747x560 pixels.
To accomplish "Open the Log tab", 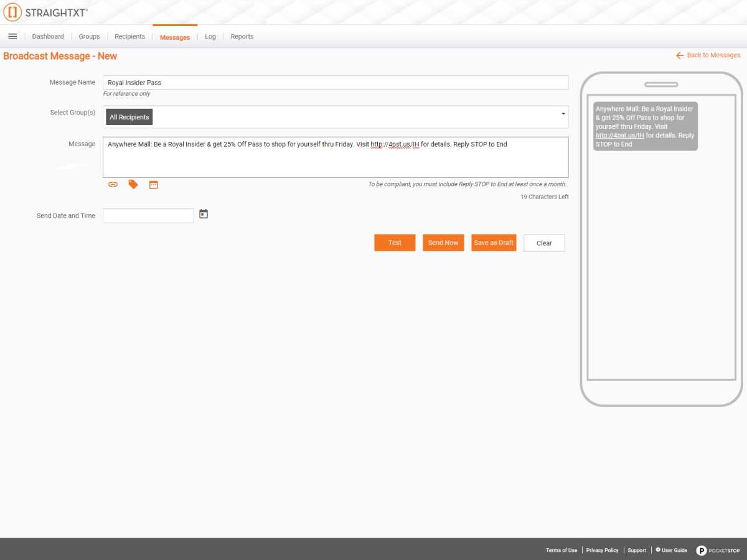I will pos(210,37).
